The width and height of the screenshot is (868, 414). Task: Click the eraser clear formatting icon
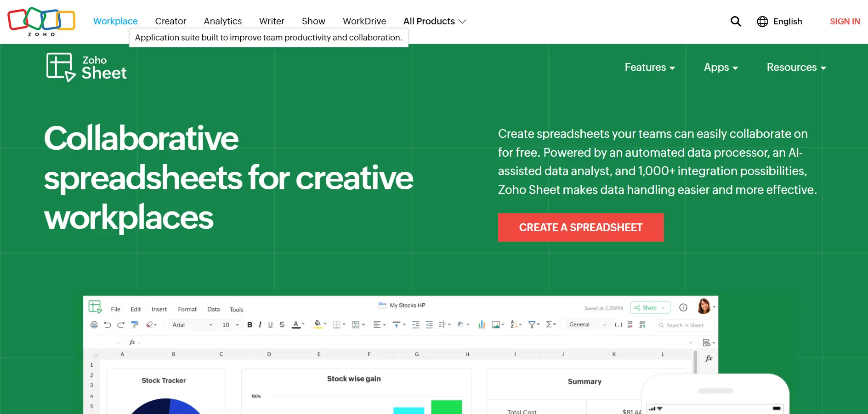pos(150,325)
